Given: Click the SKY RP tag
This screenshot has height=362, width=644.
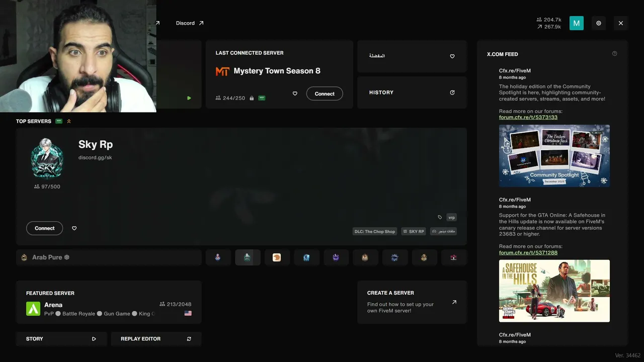Looking at the screenshot, I should pyautogui.click(x=414, y=231).
